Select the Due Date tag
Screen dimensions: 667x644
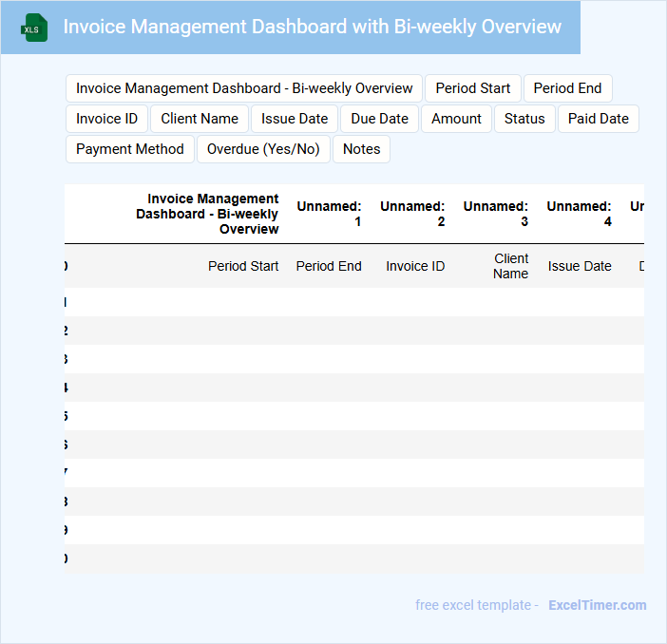(379, 119)
